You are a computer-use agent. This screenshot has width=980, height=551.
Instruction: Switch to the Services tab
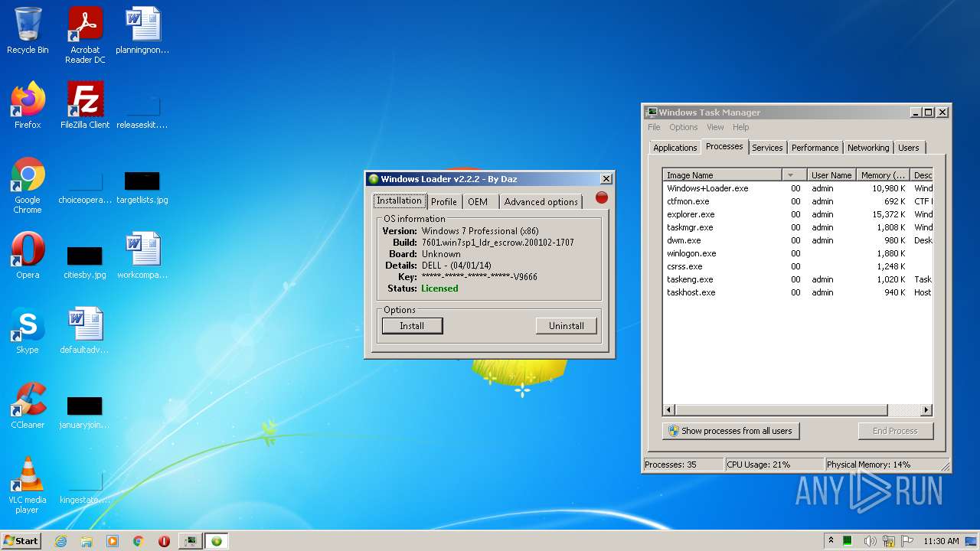pos(767,148)
